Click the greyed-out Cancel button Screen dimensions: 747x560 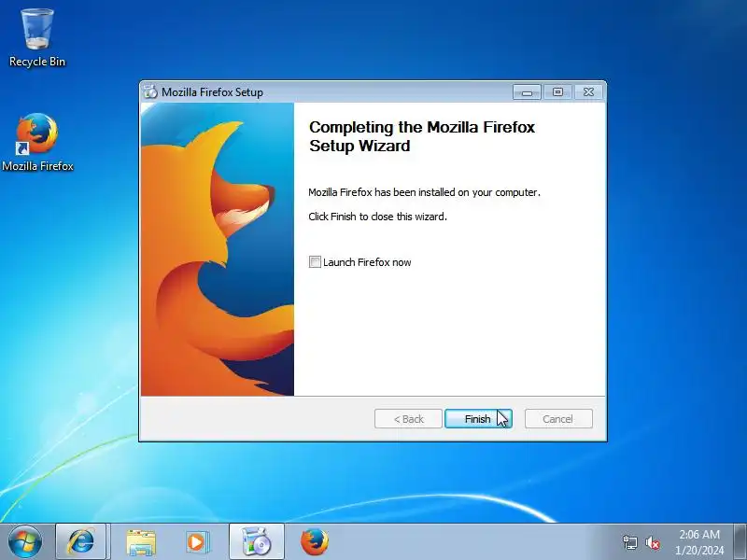click(x=558, y=418)
